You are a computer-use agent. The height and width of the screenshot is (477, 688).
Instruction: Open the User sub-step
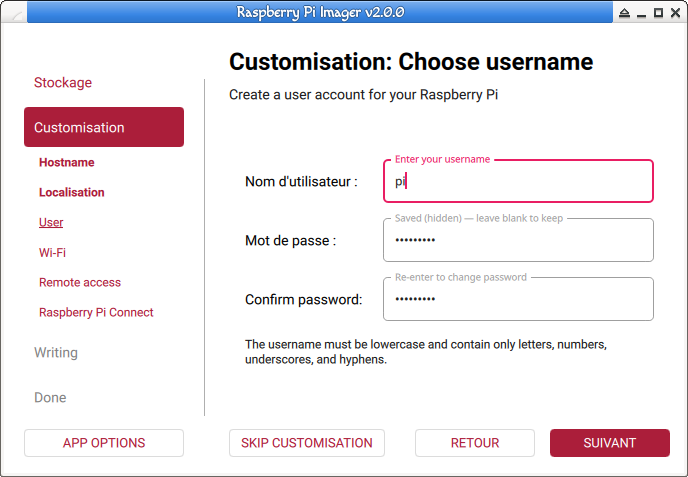51,222
